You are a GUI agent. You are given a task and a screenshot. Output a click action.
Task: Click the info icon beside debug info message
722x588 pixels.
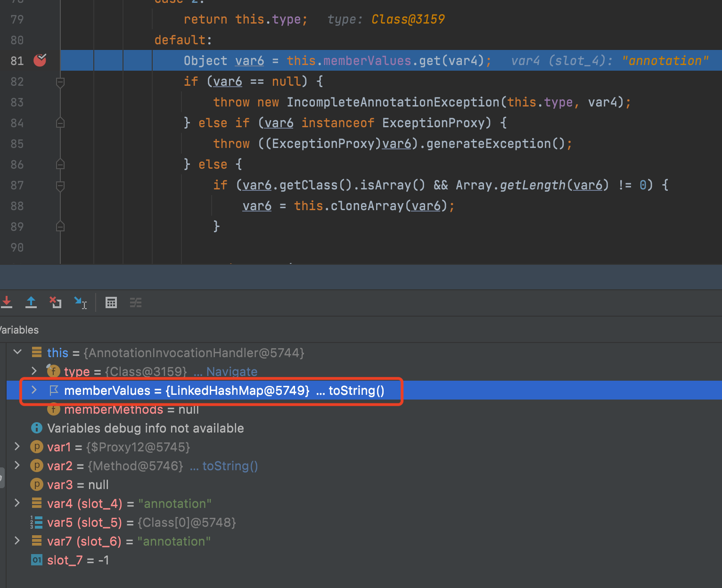[36, 428]
